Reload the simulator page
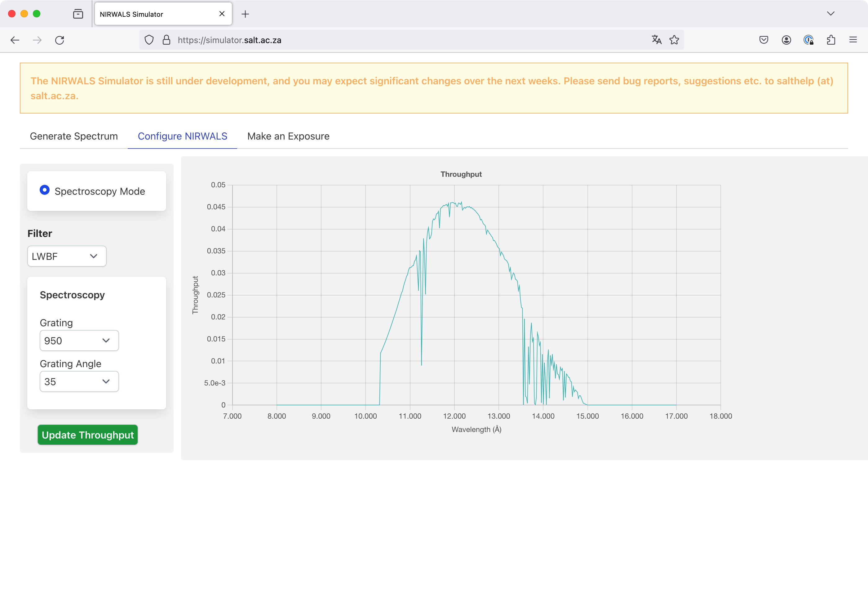 click(x=60, y=40)
